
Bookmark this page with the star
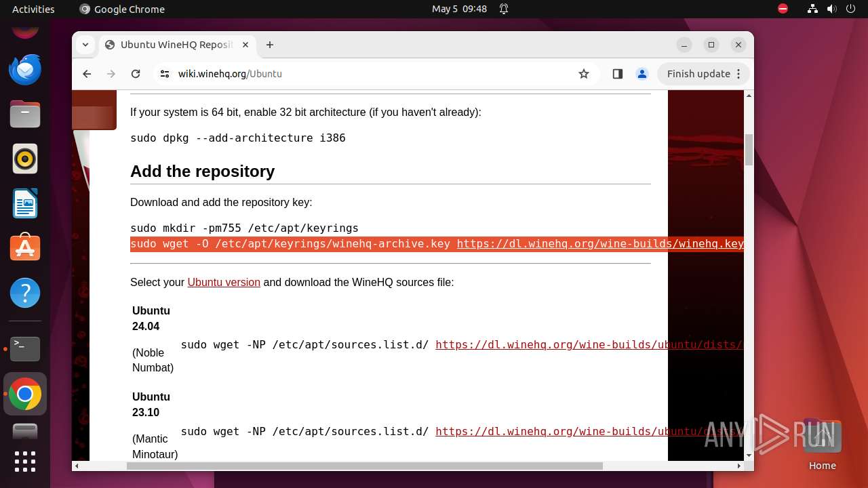(584, 74)
